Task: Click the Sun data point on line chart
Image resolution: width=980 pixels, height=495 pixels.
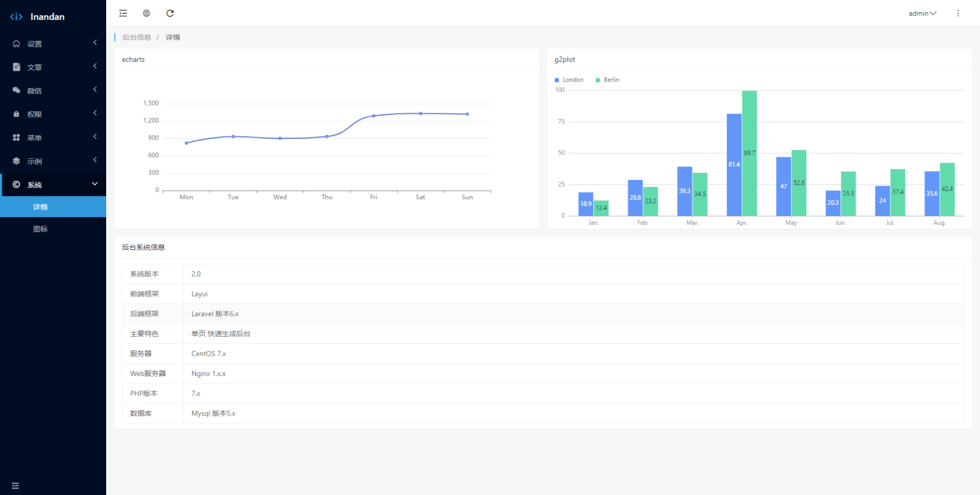Action: click(467, 114)
